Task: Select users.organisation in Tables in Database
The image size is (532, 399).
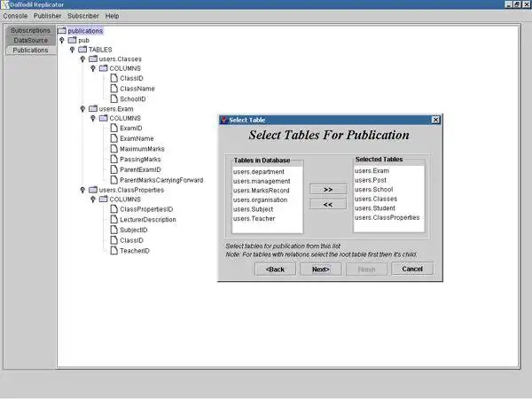Action: pos(268,199)
